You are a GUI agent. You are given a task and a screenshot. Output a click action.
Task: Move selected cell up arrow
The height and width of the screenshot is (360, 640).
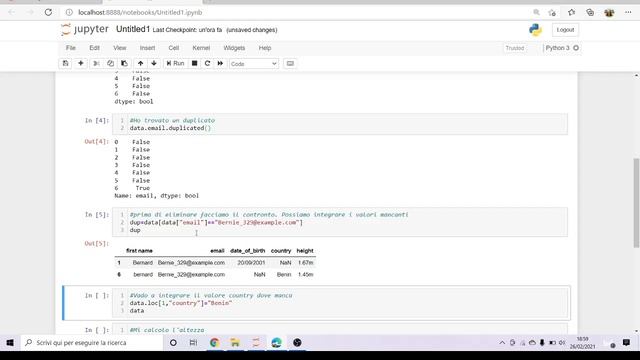click(x=140, y=63)
